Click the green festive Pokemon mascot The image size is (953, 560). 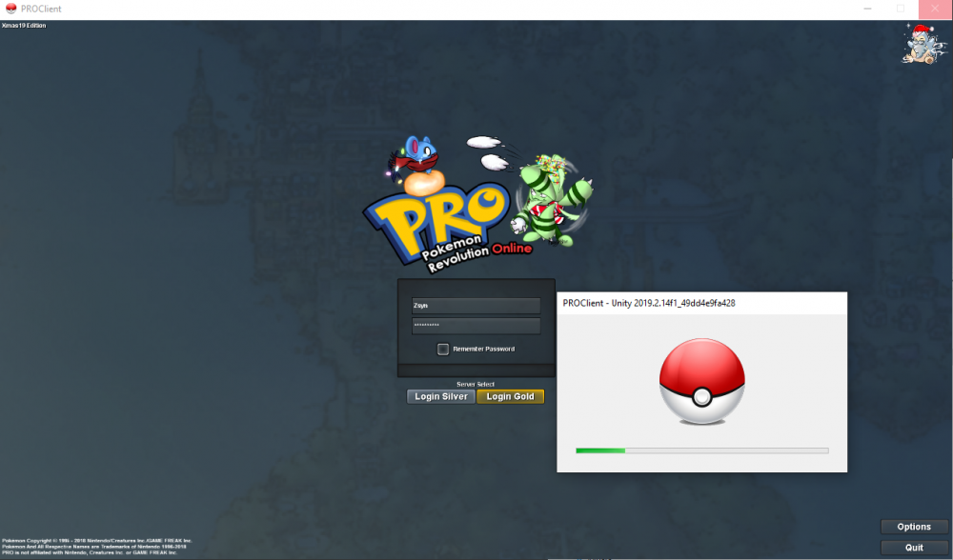point(553,195)
